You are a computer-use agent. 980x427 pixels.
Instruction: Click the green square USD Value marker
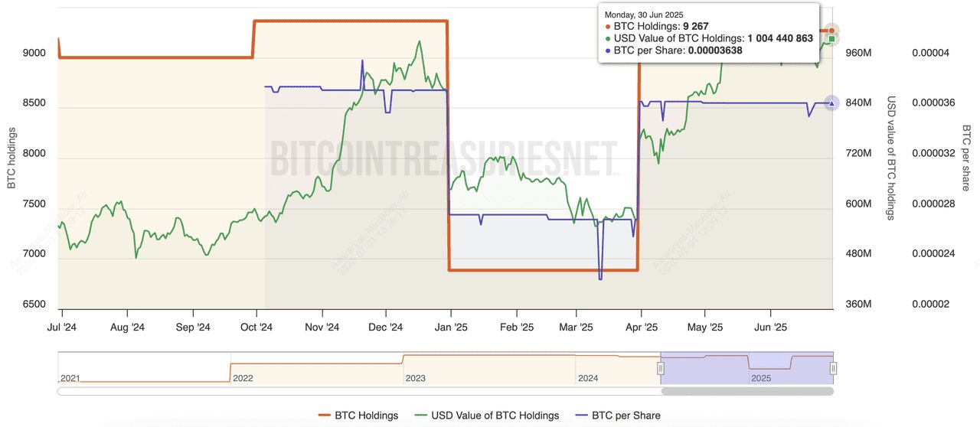tap(832, 38)
